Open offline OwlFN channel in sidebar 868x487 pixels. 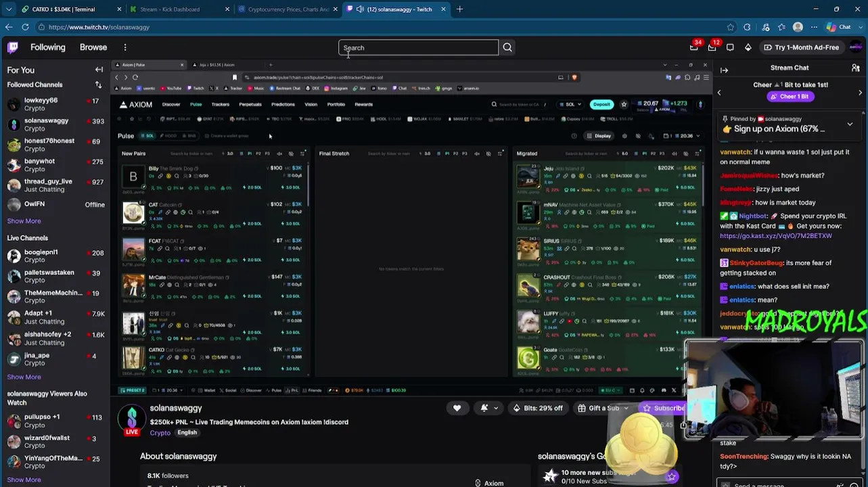55,204
